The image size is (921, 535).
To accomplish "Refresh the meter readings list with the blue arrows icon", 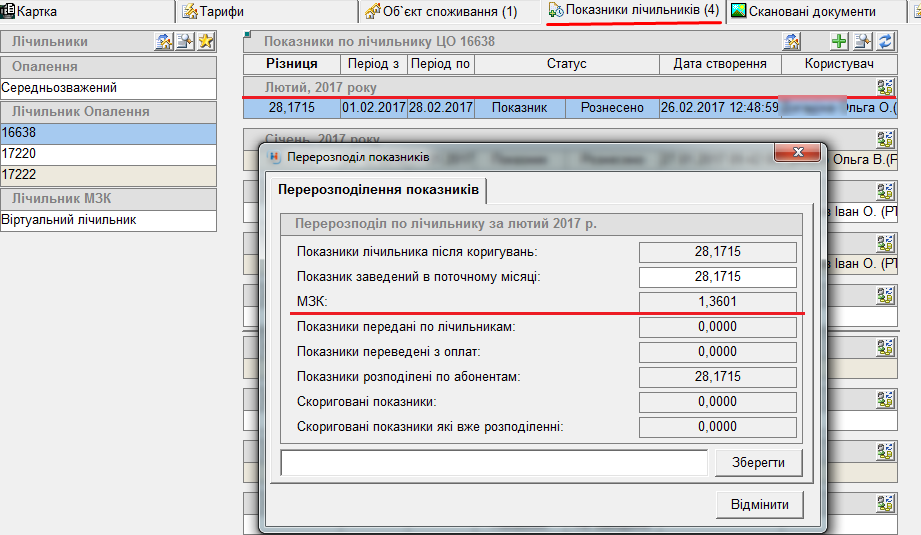I will pos(884,41).
